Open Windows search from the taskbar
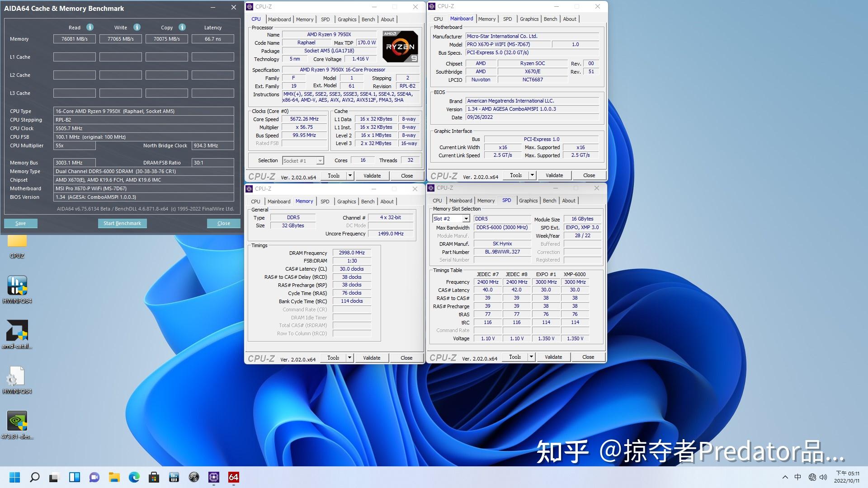 tap(35, 477)
